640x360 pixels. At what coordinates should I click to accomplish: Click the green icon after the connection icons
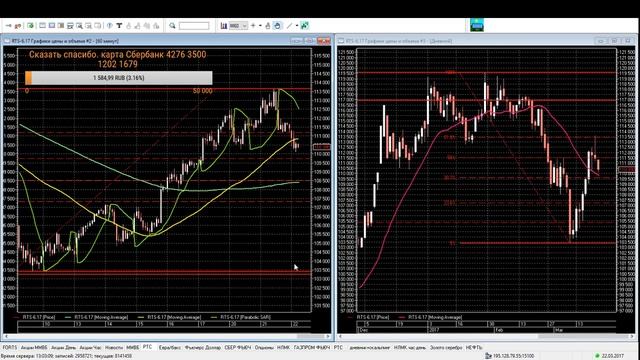(x=31, y=26)
